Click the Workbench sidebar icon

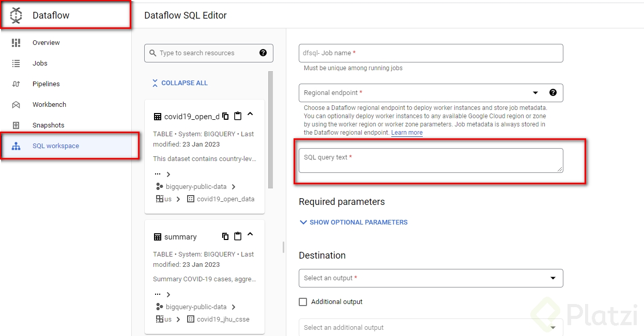[x=16, y=105]
